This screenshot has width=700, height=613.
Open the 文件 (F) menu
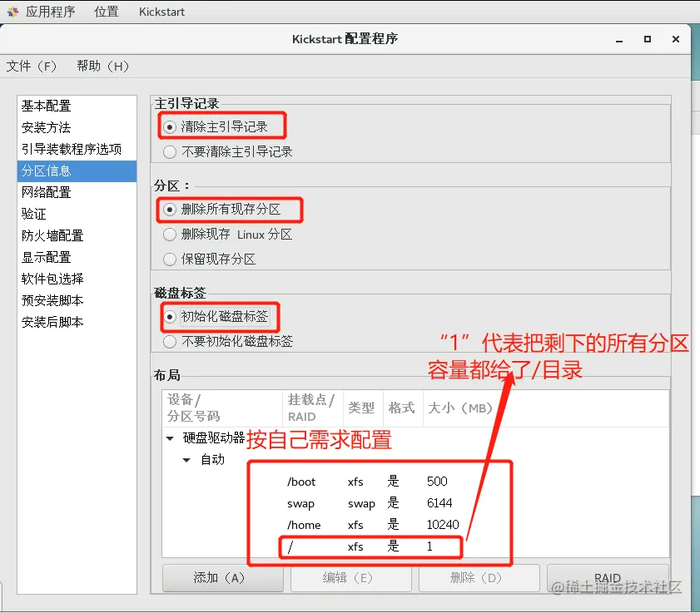pyautogui.click(x=32, y=66)
